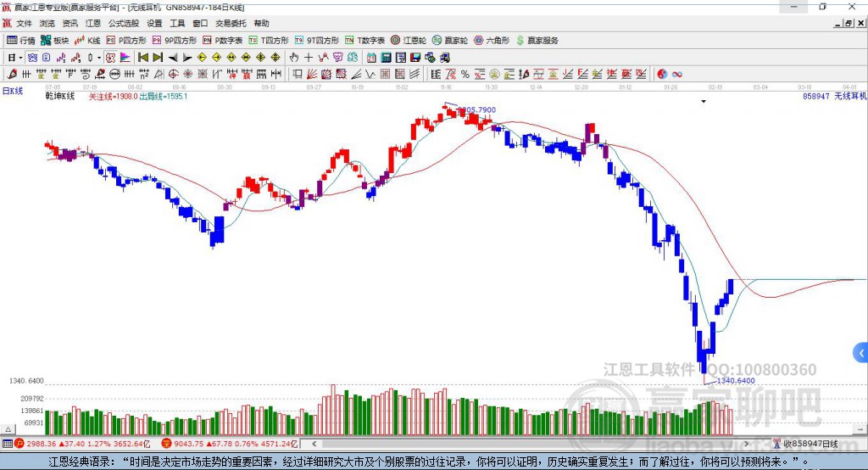Click the horizontal scrollbar right arrow
Viewport: 868px width, 470px height.
(x=746, y=444)
